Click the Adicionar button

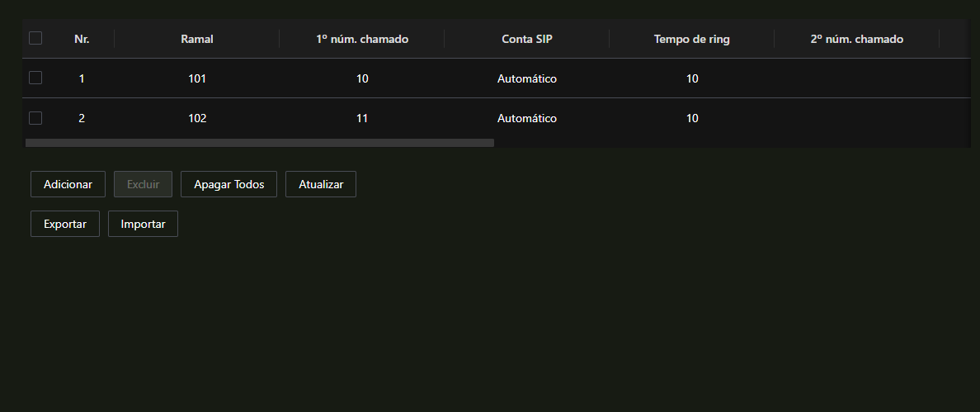(x=68, y=184)
